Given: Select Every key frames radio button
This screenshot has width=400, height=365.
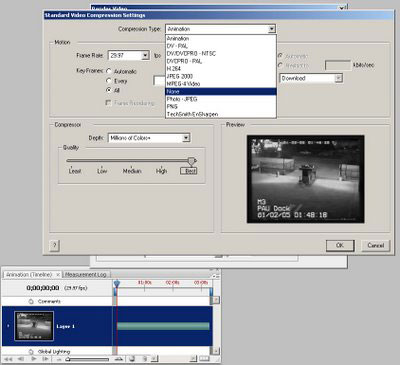Looking at the screenshot, I should click(x=109, y=81).
